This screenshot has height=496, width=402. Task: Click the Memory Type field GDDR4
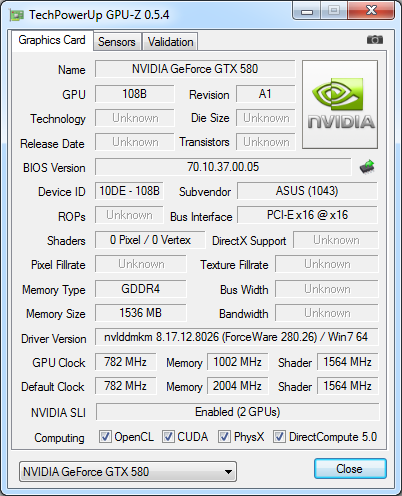(140, 288)
